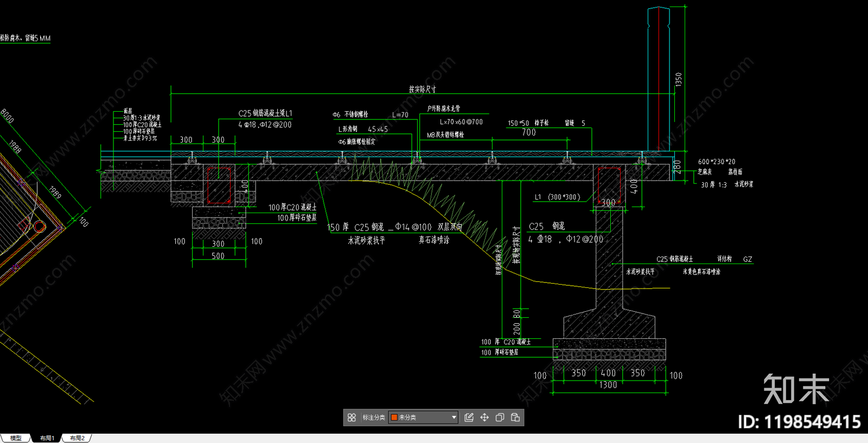868x443 pixels.
Task: Select the 按实际尺寸 top dimension text
Action: (423, 89)
